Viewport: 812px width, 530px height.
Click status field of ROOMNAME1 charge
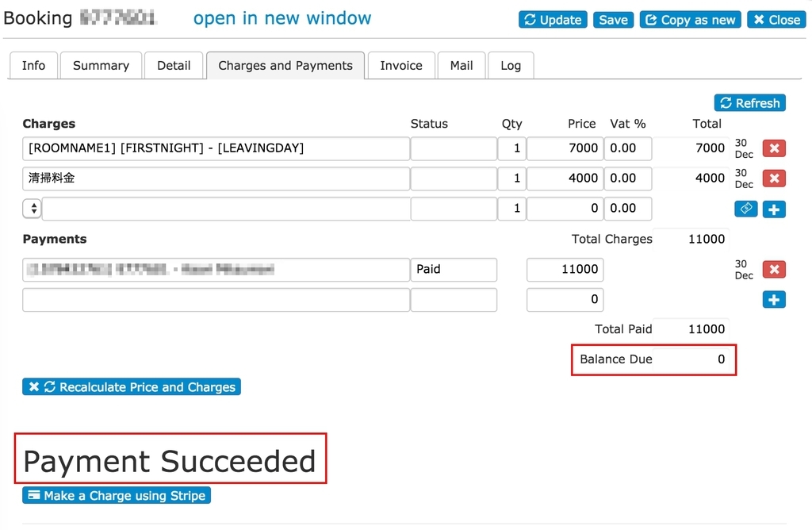(454, 148)
